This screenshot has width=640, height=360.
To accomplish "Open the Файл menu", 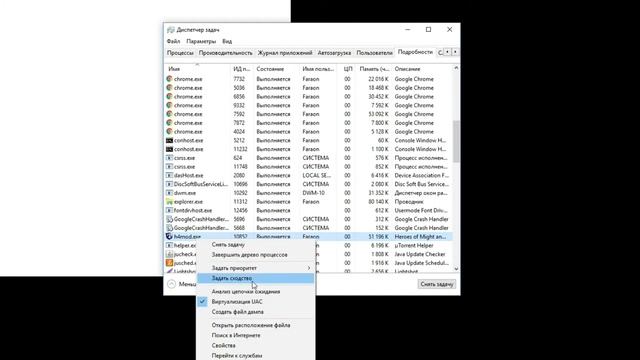I will pos(173,41).
